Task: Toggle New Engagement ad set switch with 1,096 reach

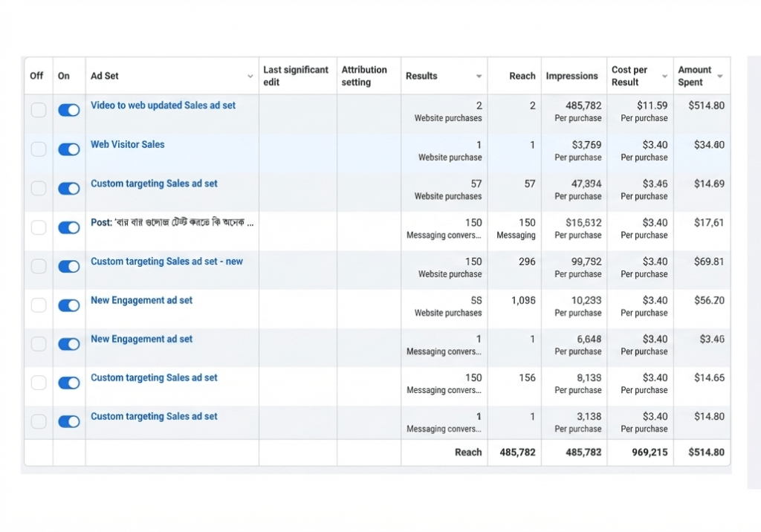Action: click(69, 305)
